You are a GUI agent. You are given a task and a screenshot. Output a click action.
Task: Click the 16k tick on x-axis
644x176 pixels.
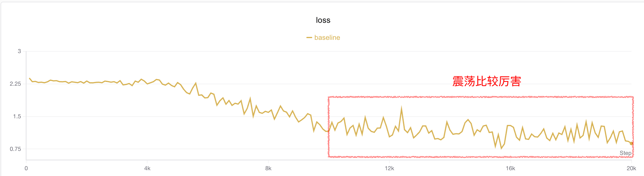pyautogui.click(x=510, y=168)
